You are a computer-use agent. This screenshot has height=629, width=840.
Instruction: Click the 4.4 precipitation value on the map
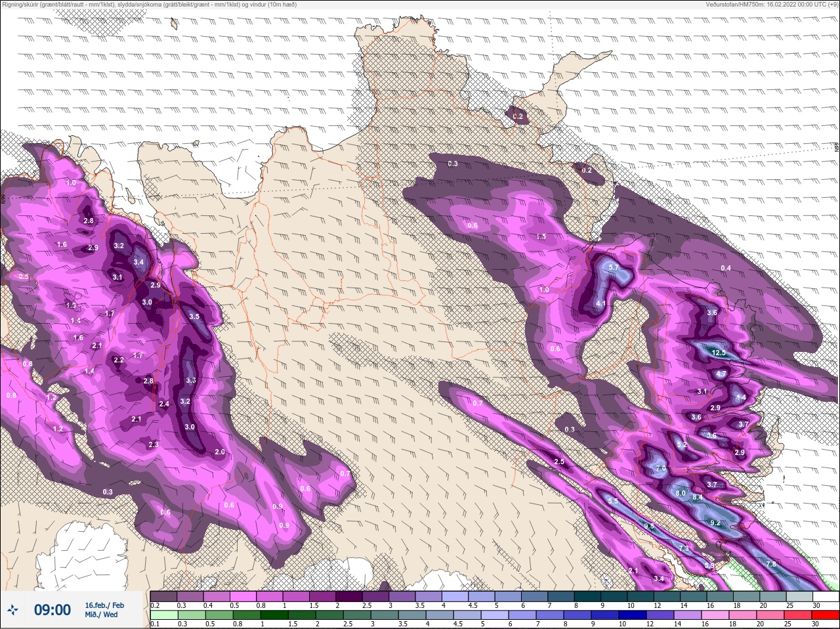(x=741, y=398)
